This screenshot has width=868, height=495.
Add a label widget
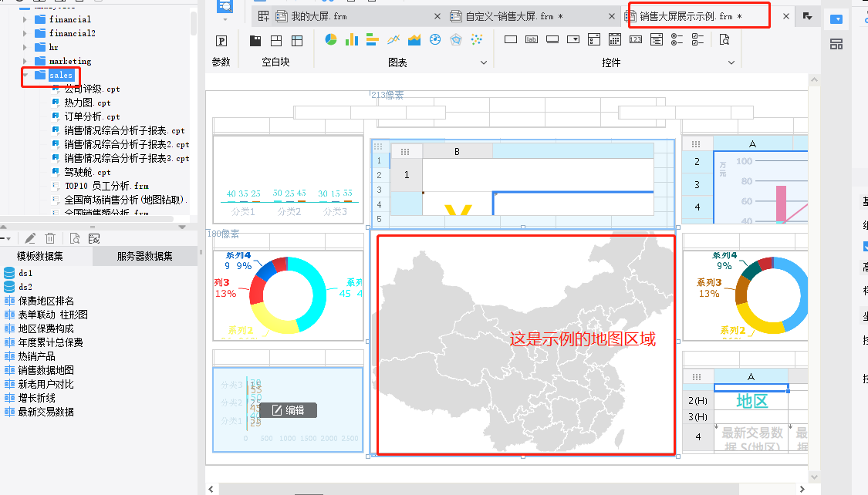pyautogui.click(x=532, y=39)
